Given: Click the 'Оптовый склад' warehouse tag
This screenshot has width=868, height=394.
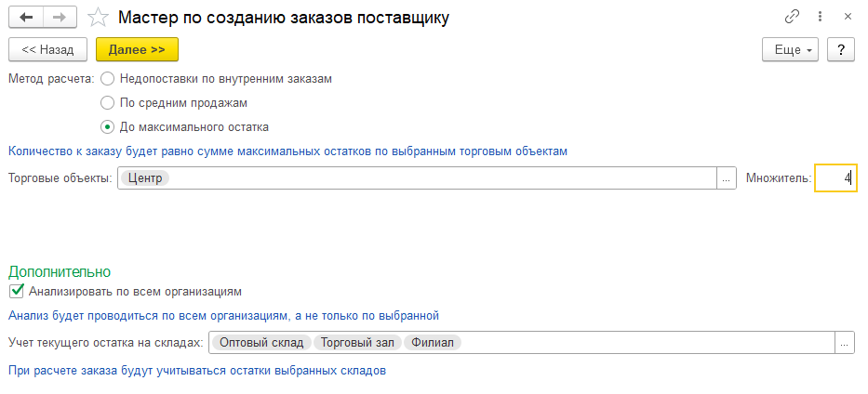Looking at the screenshot, I should pos(261,343).
